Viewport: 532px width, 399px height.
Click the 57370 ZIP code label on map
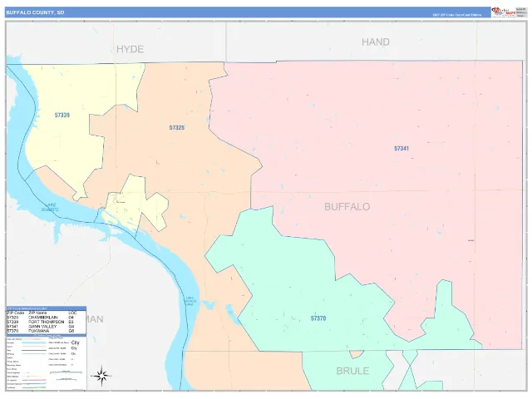click(x=318, y=318)
